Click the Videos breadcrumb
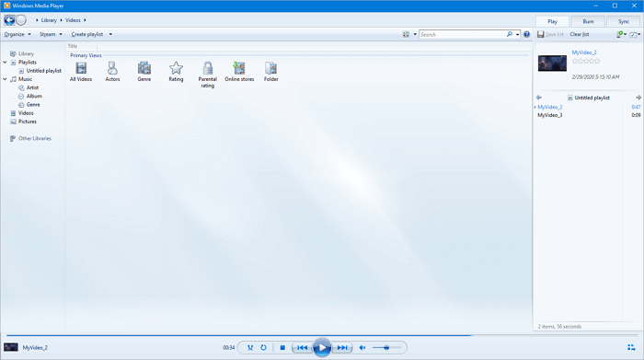Screen dimensions: 644x360 tap(73, 20)
